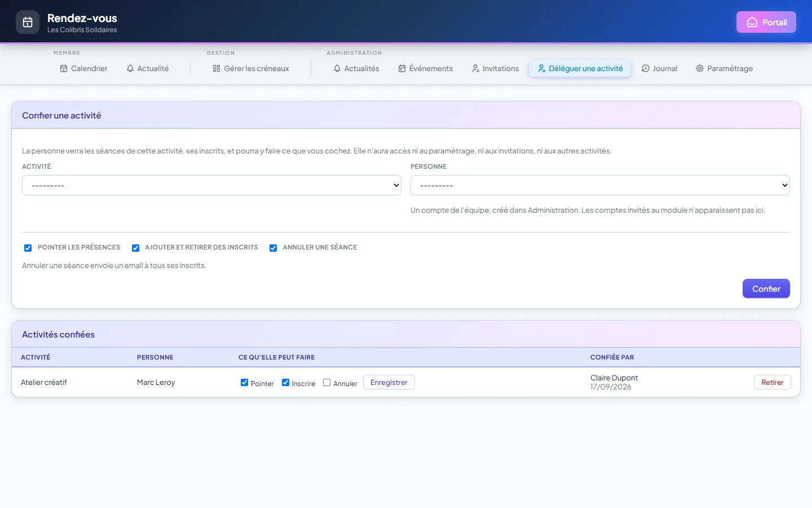This screenshot has height=508, width=812.
Task: Click Retirer for Marc Leroy
Action: coord(773,382)
